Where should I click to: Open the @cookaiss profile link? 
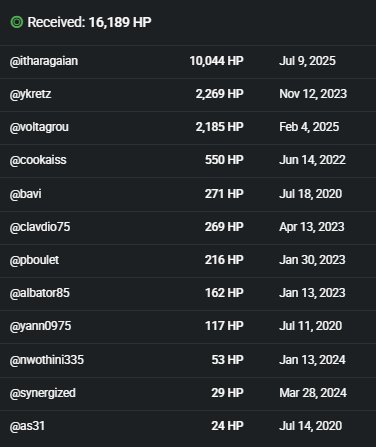(x=38, y=160)
